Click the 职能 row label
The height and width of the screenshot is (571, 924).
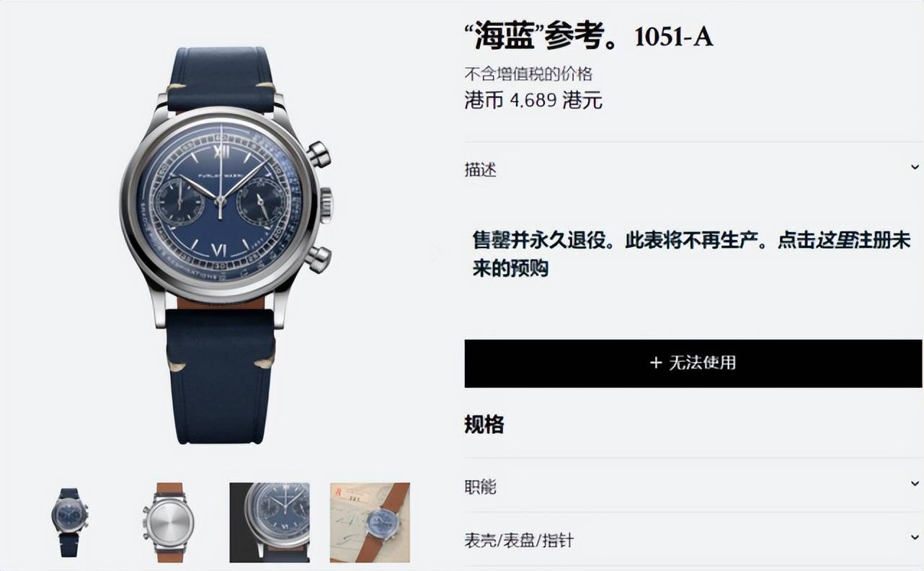point(480,487)
